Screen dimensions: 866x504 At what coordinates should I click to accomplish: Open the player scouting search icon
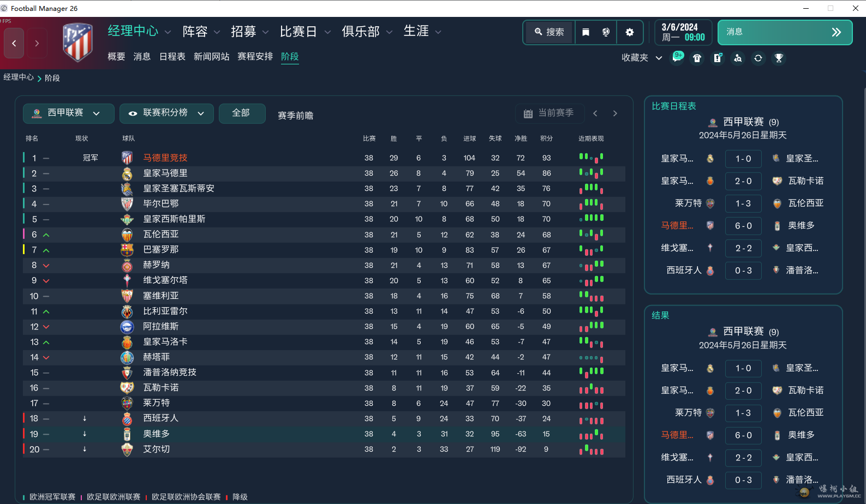(x=738, y=58)
